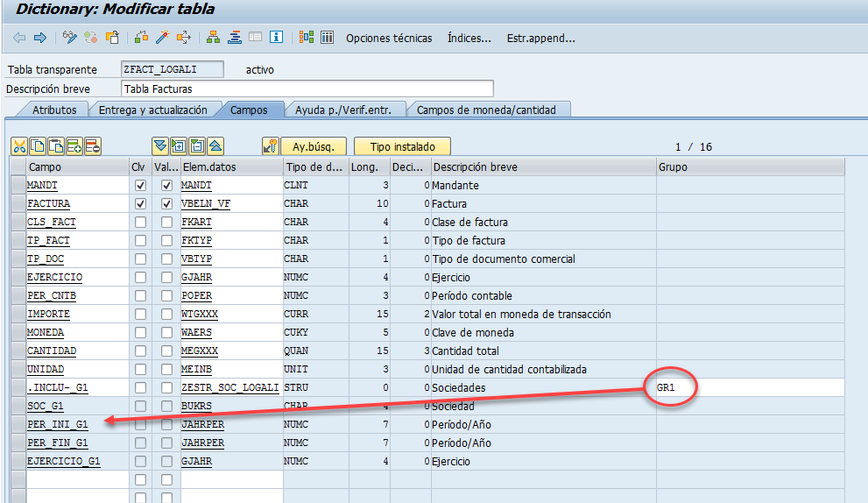Click the Paste rows icon
This screenshot has width=868, height=503.
[x=56, y=146]
